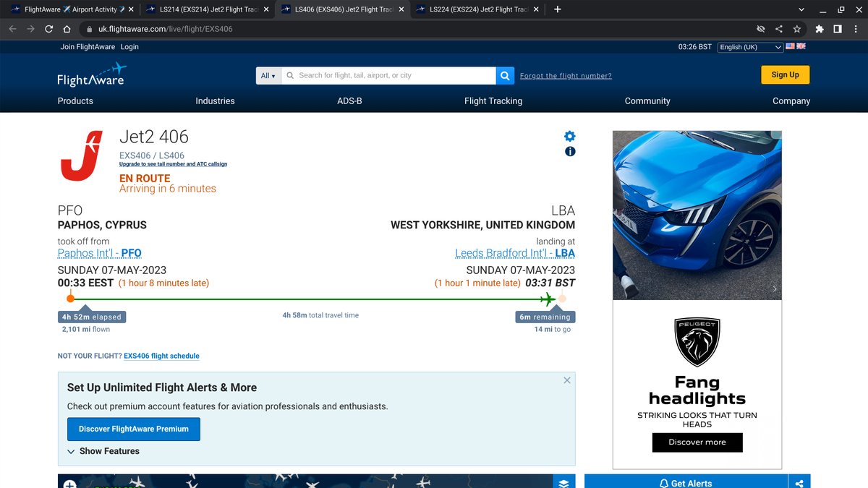868x488 pixels.
Task: Click the airplane position marker on progress line
Action: coord(548,299)
